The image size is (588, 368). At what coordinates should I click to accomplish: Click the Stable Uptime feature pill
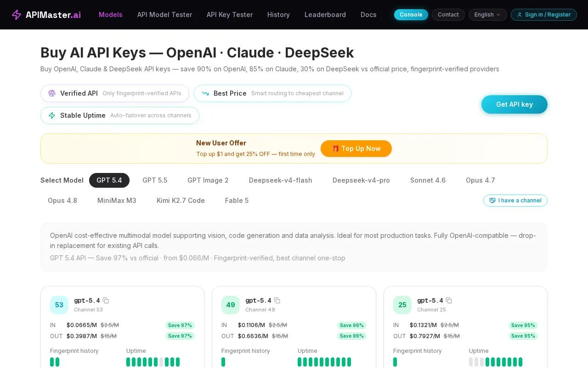(120, 115)
